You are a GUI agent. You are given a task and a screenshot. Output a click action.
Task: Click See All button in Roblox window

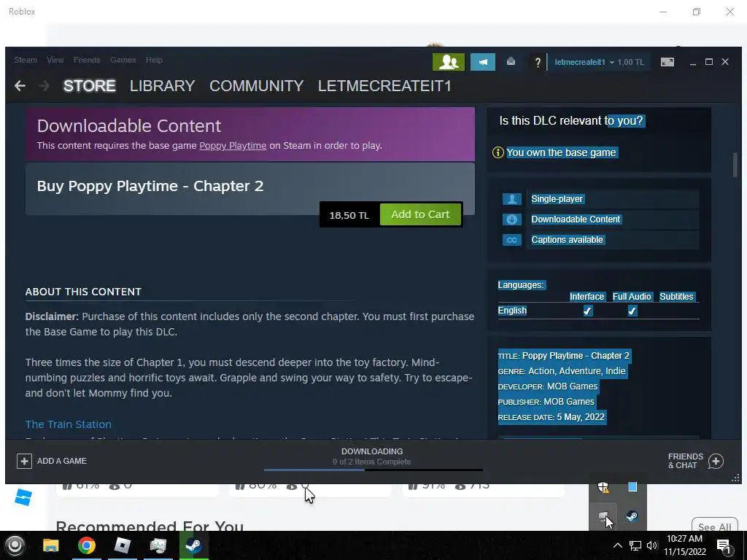(x=714, y=525)
